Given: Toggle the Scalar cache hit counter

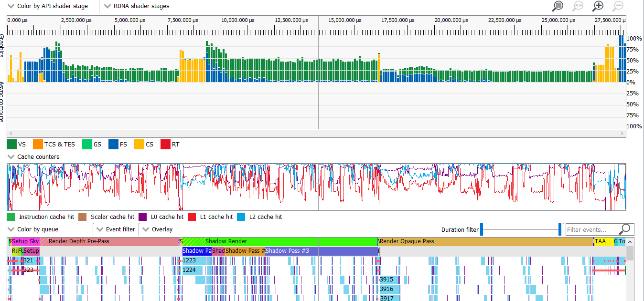Looking at the screenshot, I should pyautogui.click(x=83, y=217).
